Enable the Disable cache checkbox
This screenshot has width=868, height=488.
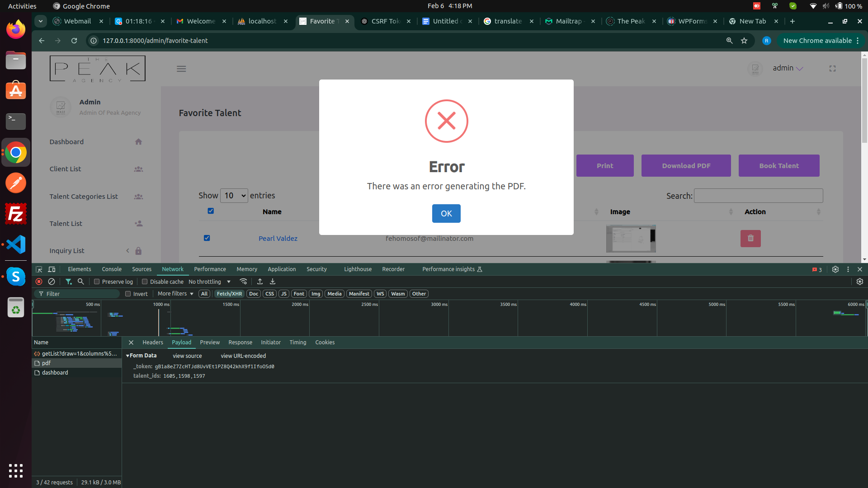145,282
